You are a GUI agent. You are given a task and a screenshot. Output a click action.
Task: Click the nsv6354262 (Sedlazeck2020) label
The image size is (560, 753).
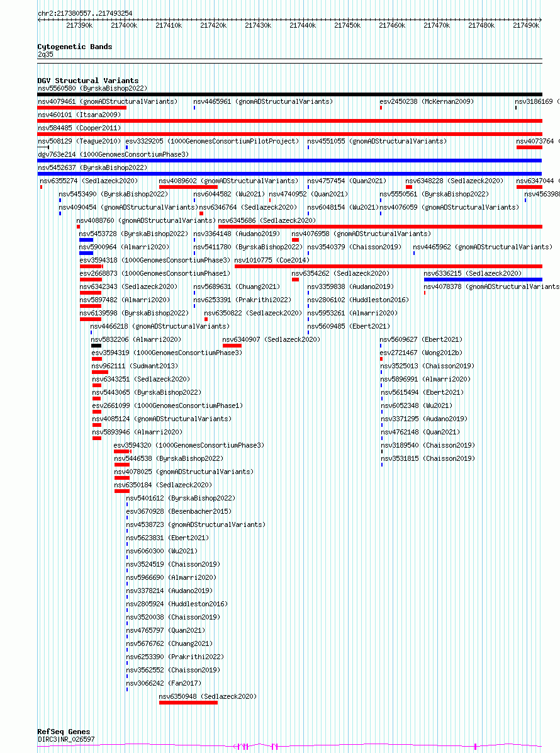click(x=340, y=273)
